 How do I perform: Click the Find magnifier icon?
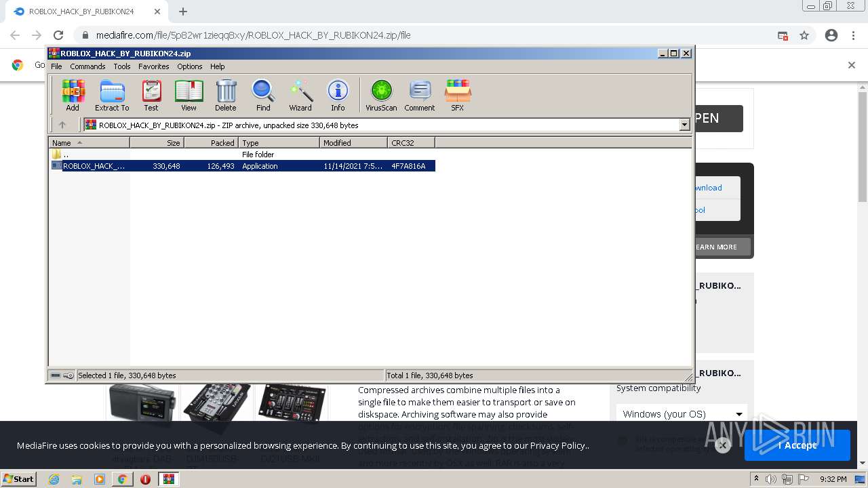tap(263, 95)
